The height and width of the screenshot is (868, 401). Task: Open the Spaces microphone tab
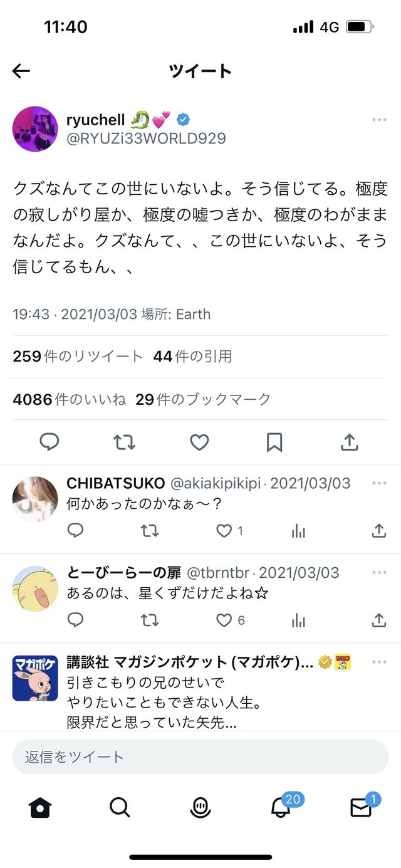(200, 808)
